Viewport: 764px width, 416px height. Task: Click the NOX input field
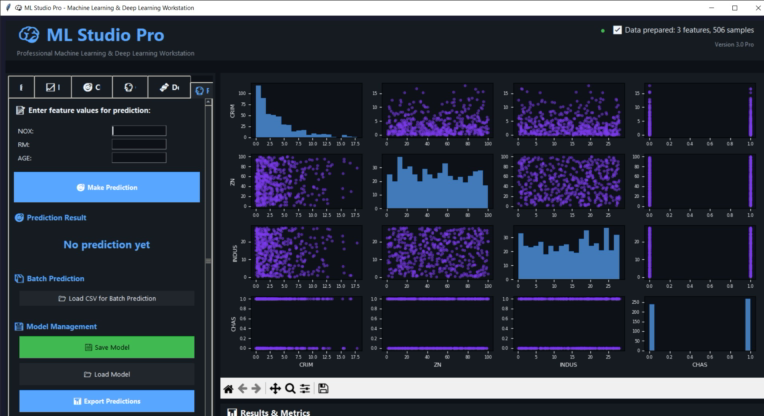pyautogui.click(x=139, y=131)
